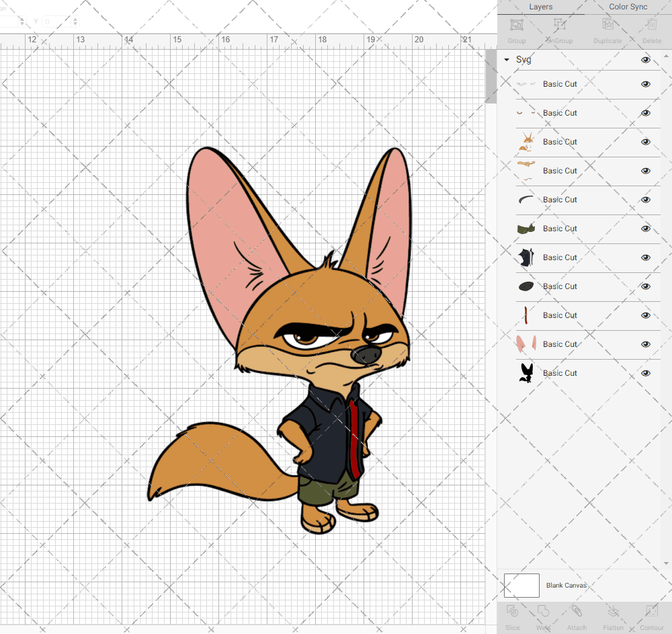Hide the orange fox fur layer via eye
The width and height of the screenshot is (672, 634).
point(645,142)
